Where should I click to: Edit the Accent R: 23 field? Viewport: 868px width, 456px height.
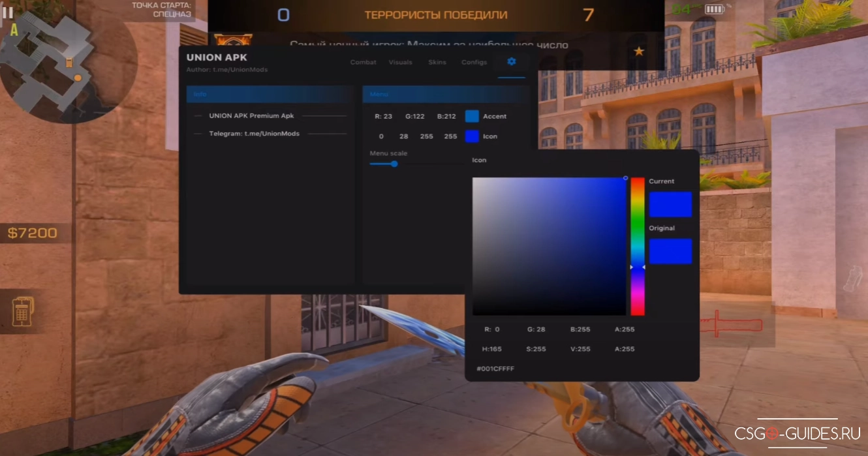384,116
